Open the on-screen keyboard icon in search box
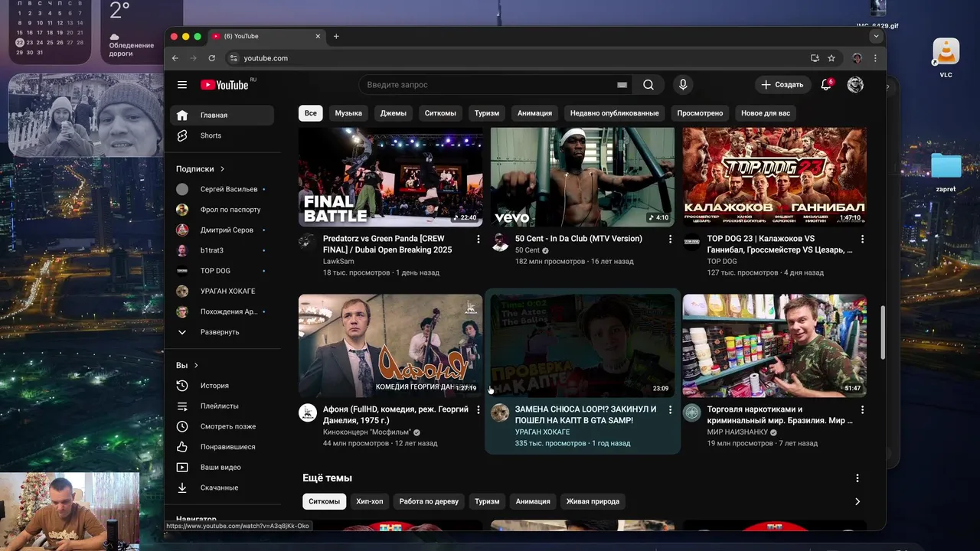 [x=622, y=85]
